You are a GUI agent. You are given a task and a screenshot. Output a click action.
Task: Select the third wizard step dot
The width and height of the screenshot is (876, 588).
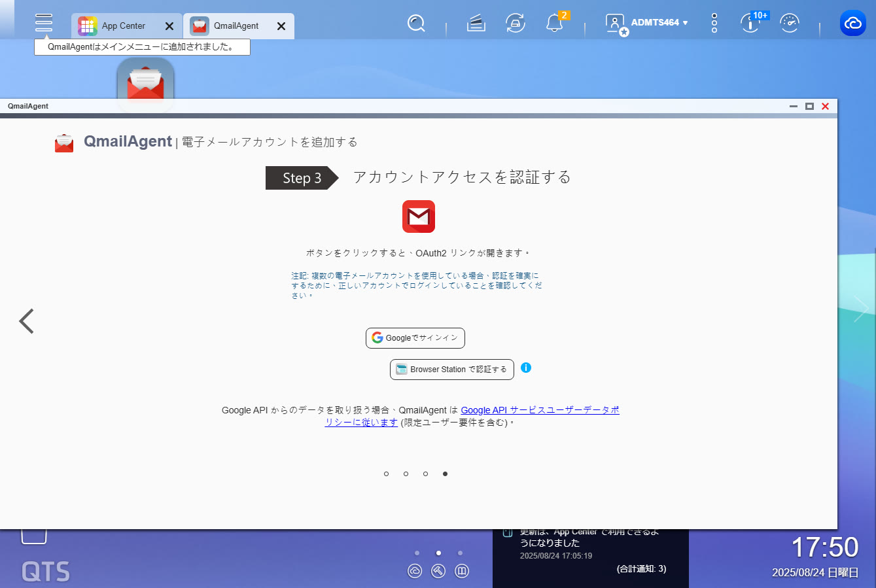coord(425,474)
